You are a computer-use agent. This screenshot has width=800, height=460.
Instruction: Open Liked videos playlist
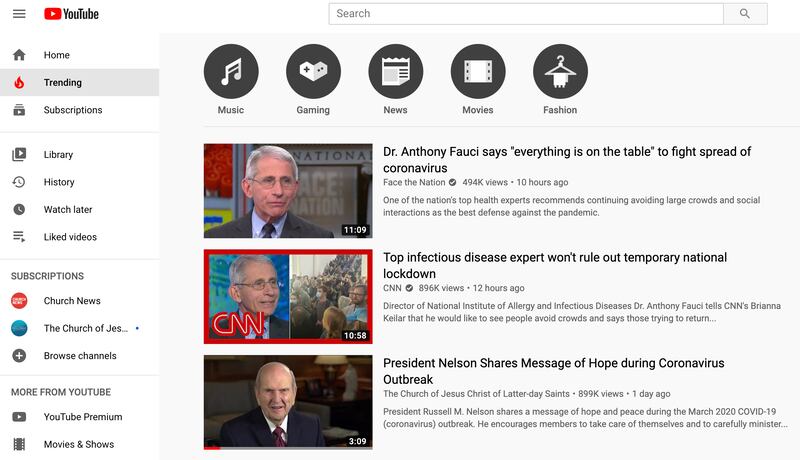(x=70, y=237)
